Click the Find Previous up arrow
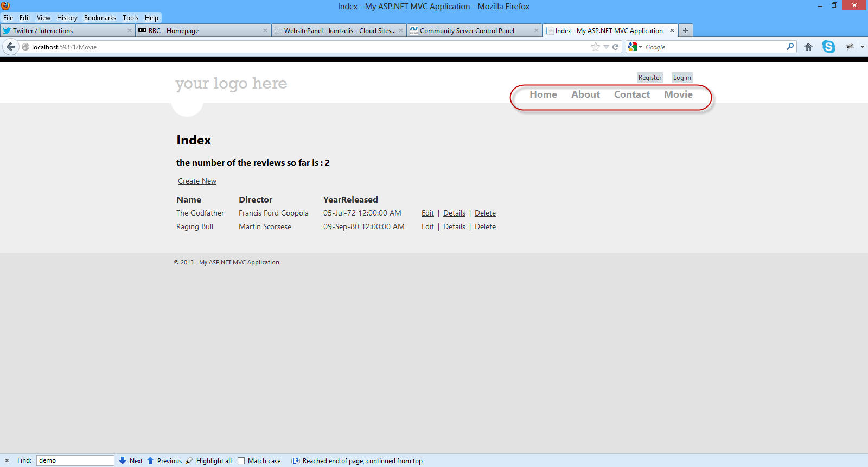Screen dimensions: 868x467 [x=150, y=460]
